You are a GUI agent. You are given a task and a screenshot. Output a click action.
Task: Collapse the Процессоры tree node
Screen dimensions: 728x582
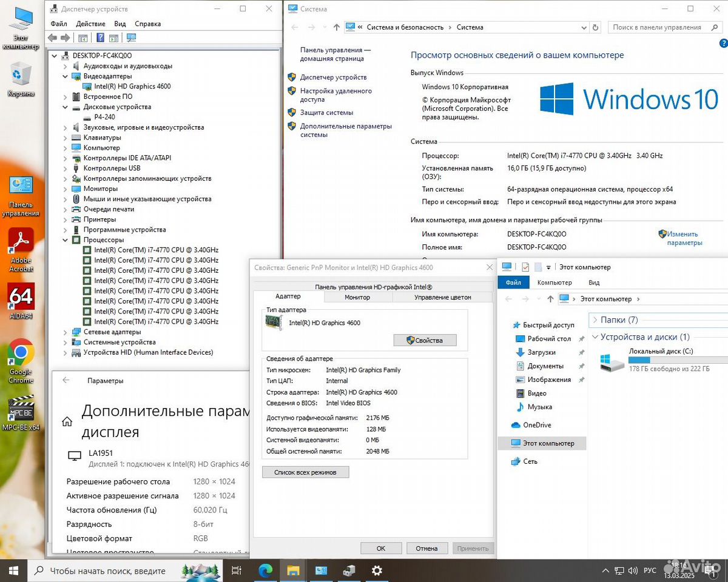[66, 240]
